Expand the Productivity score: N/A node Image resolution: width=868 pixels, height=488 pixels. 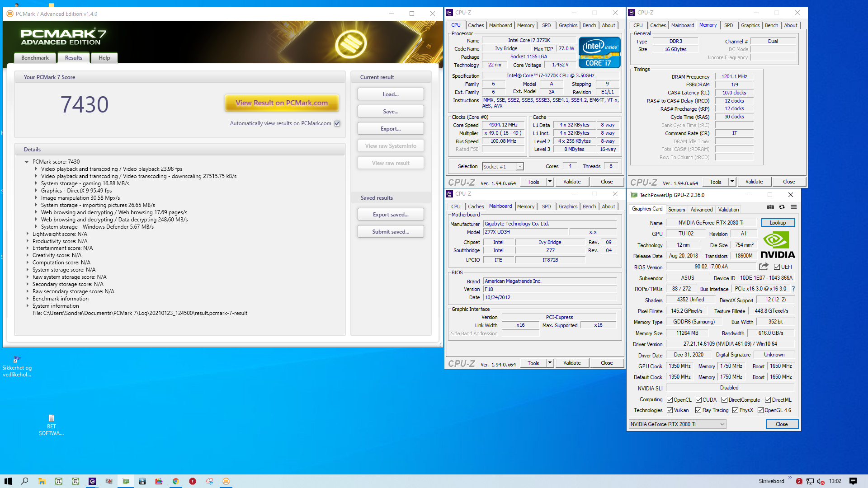pyautogui.click(x=28, y=241)
